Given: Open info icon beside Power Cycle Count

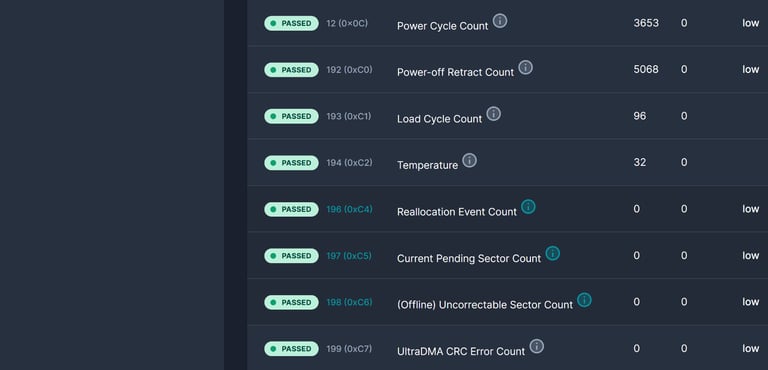Looking at the screenshot, I should coord(500,21).
